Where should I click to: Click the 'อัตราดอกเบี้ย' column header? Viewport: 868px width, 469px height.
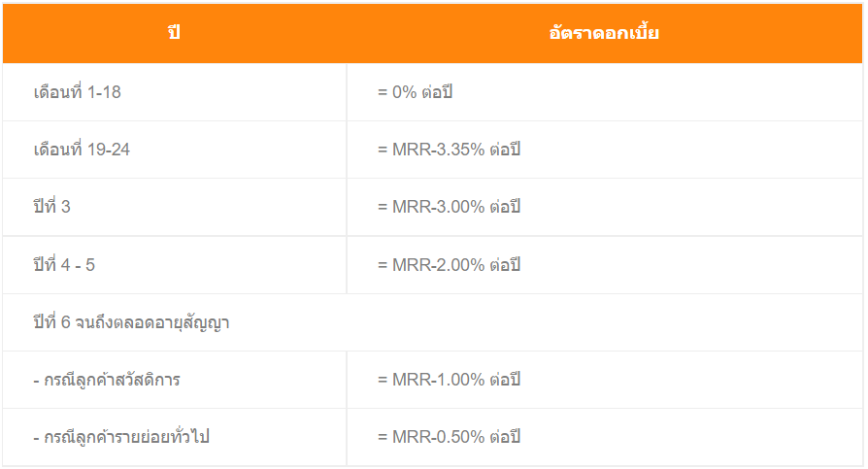604,34
